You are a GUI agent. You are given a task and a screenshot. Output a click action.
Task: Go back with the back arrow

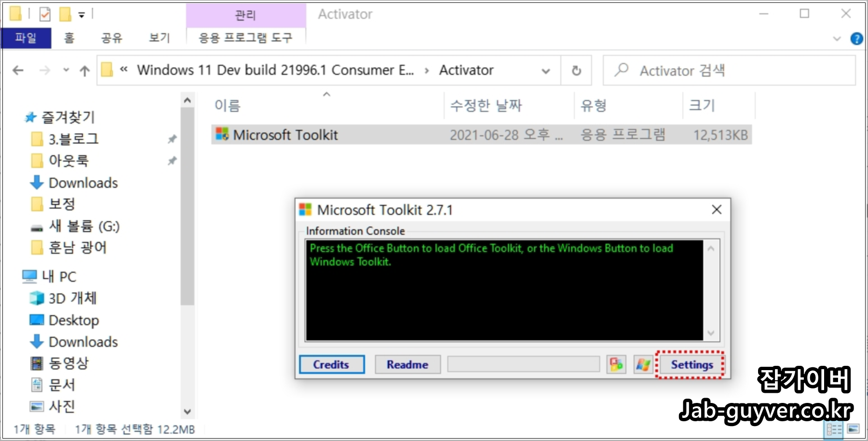[x=18, y=70]
